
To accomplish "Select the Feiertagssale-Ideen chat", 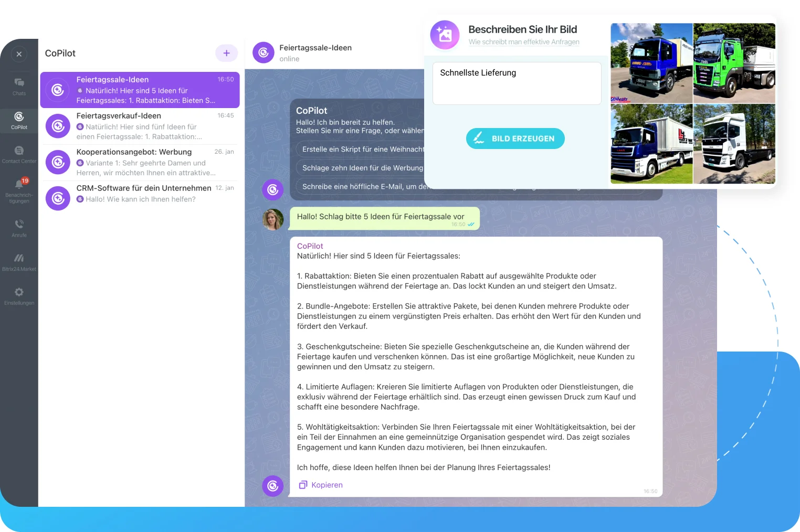I will 140,90.
